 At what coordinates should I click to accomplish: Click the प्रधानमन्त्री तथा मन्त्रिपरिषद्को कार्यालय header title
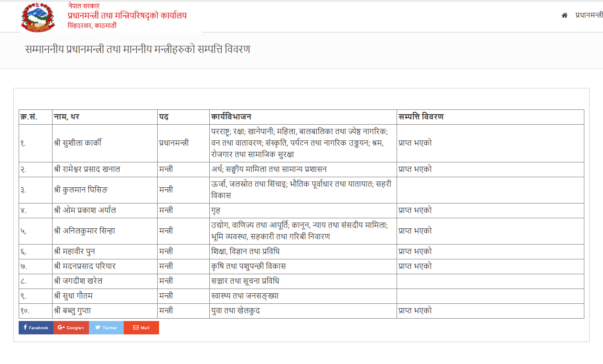[127, 15]
